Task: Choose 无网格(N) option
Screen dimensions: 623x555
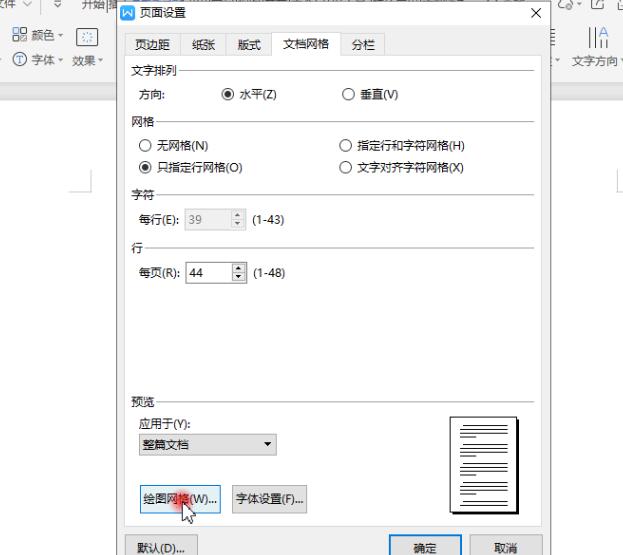Action: 173,145
